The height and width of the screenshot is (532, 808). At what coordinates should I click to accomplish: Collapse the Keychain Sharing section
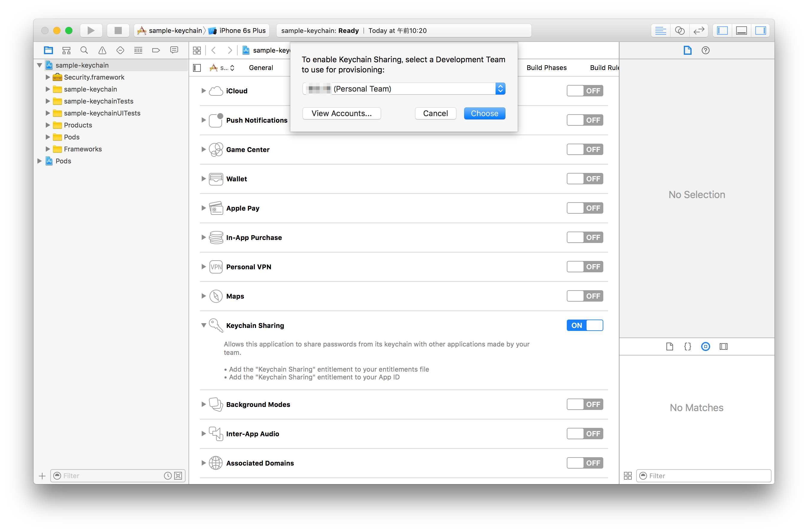click(203, 325)
